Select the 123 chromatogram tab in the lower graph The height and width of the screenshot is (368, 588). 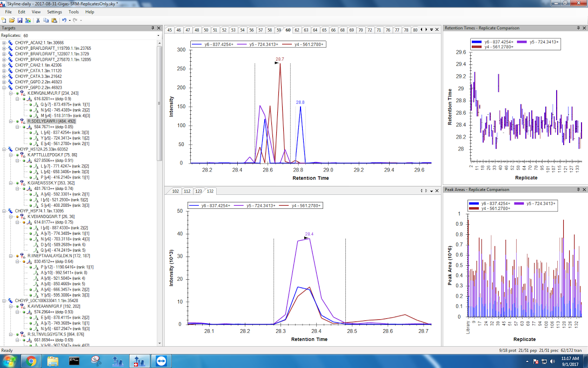[198, 191]
